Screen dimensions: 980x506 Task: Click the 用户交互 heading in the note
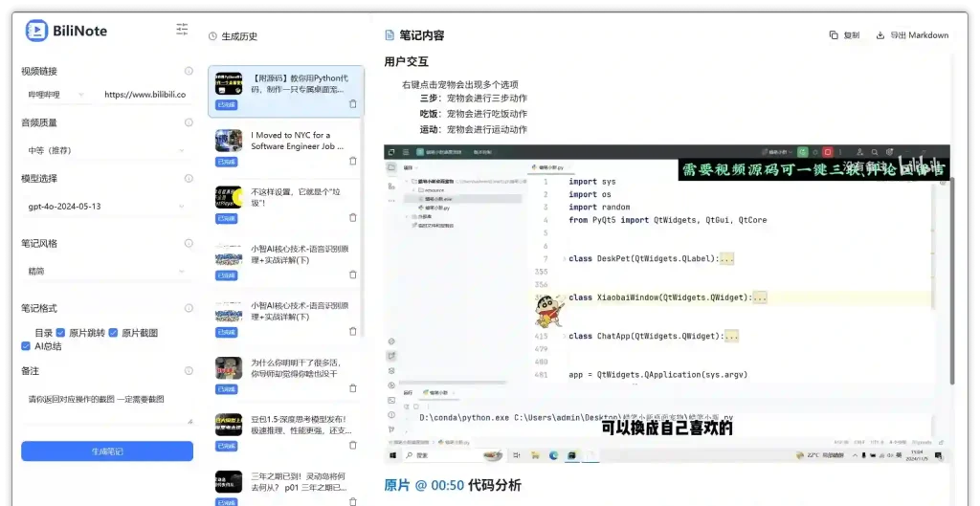(x=406, y=62)
